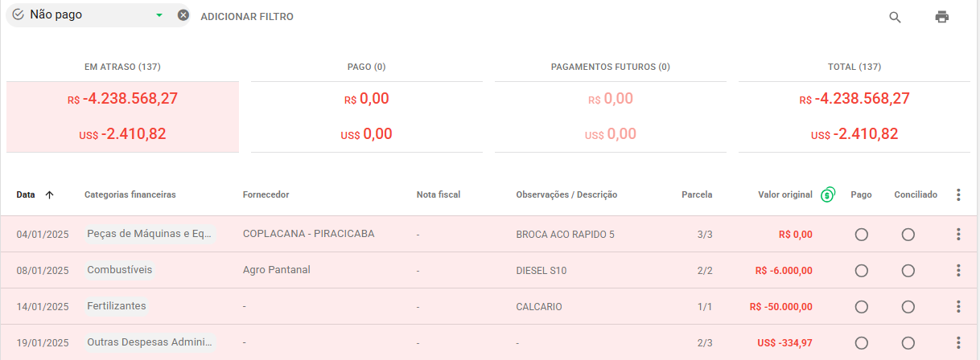980x360 pixels.
Task: Open the Combustíveis category tag
Action: pos(120,270)
